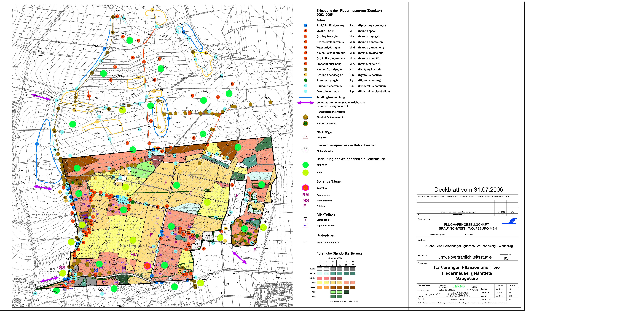The image size is (644, 312).
Task: Click the F Feldhase legend abbreviation
Action: pos(305,206)
